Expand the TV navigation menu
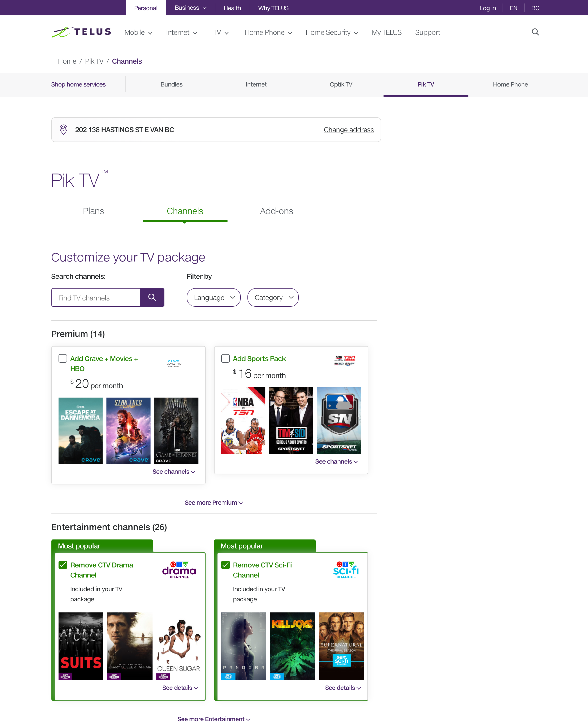 pos(221,32)
